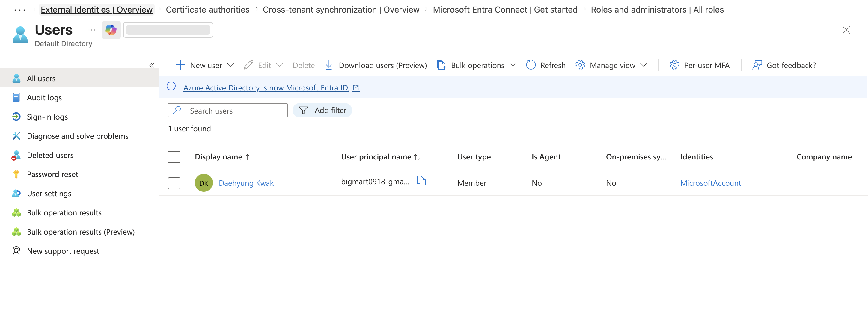Expand the Manage view chevron
Screen dimensions: 868x326
(x=644, y=65)
